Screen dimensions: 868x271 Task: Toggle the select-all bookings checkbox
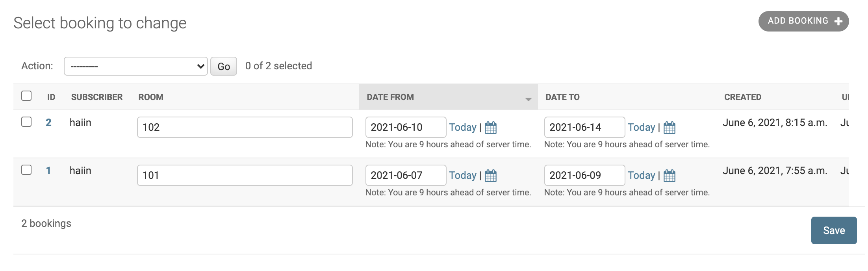(26, 96)
